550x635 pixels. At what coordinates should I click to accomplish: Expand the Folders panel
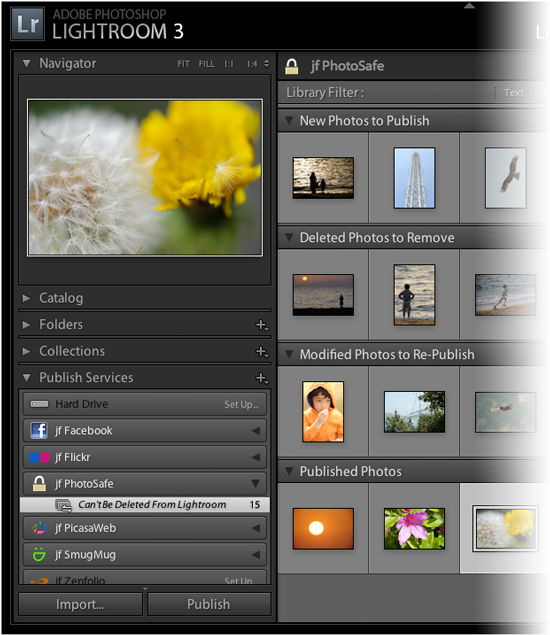coord(27,325)
